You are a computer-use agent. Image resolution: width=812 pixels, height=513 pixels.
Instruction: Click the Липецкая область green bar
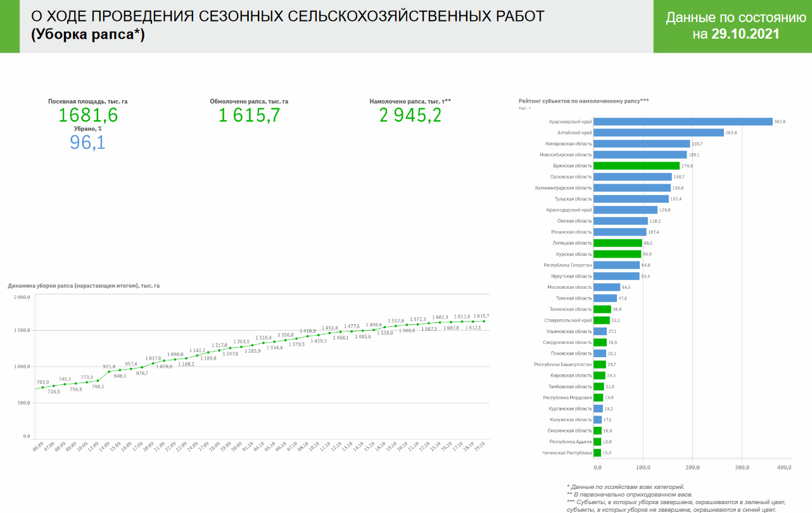pyautogui.click(x=618, y=243)
